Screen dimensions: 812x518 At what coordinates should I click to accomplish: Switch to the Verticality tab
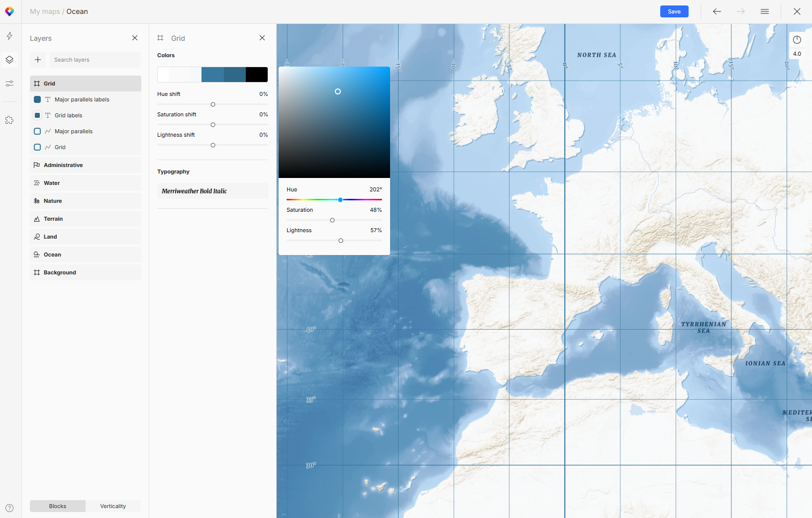click(x=113, y=506)
